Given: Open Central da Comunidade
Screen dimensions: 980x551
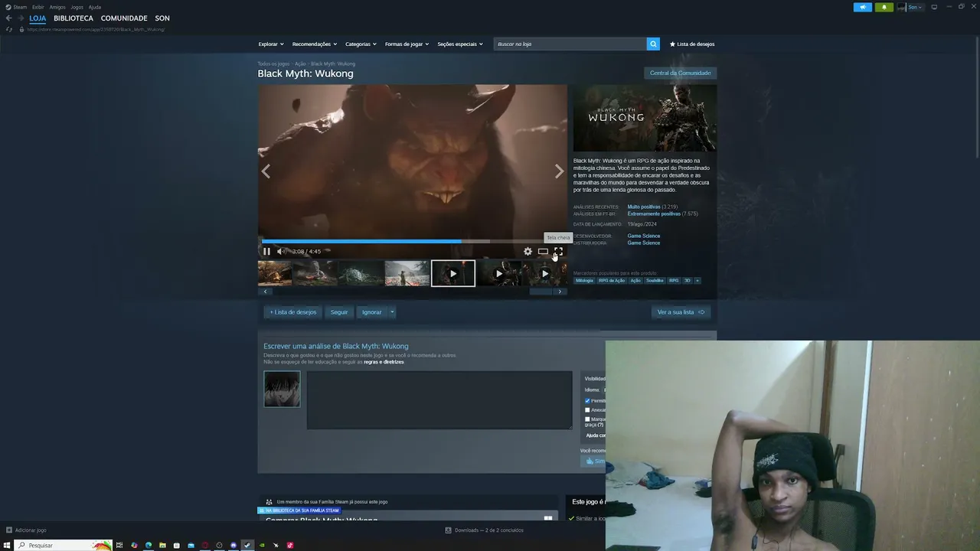Looking at the screenshot, I should pos(681,73).
